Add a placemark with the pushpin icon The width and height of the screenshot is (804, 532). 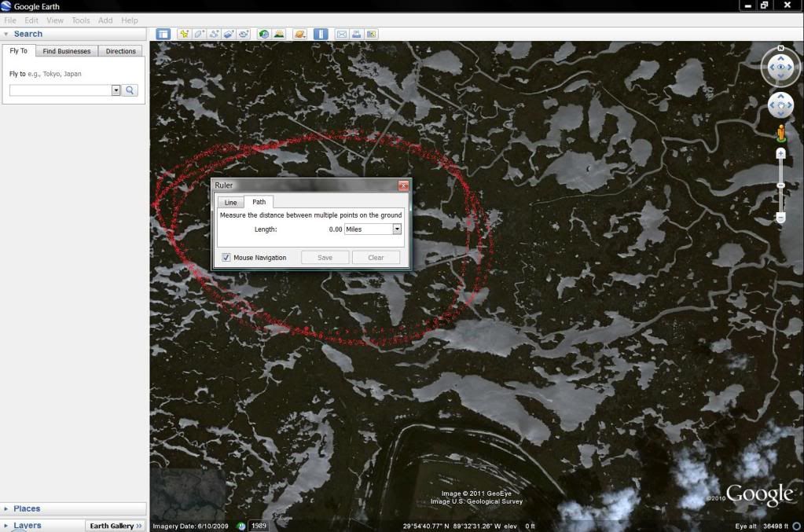click(x=184, y=34)
